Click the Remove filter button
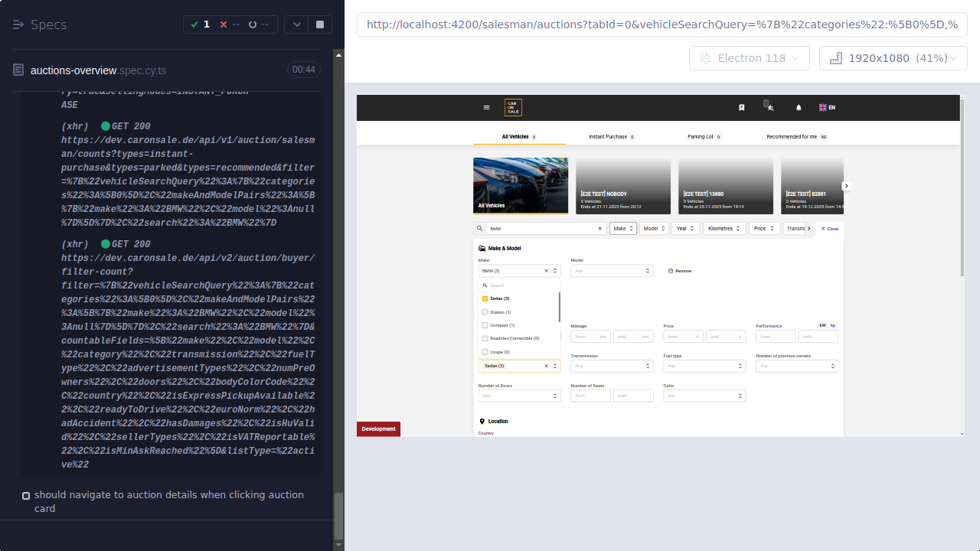 680,270
